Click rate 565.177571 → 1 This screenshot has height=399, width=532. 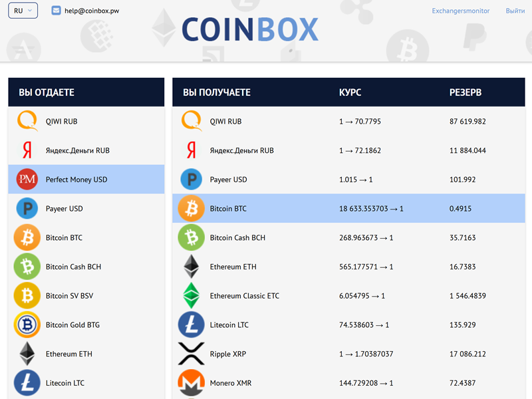[366, 267]
